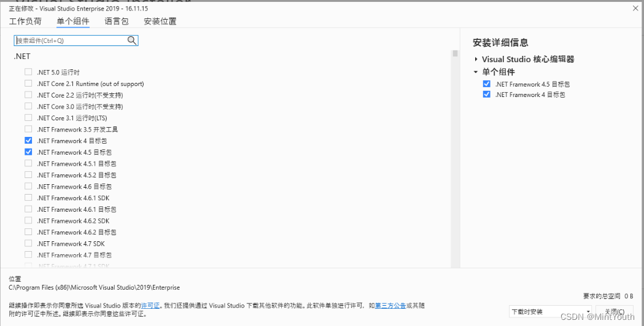Select .NET Framework 4.6.1 目标包 checkbox
The height and width of the screenshot is (326, 644).
click(x=28, y=209)
